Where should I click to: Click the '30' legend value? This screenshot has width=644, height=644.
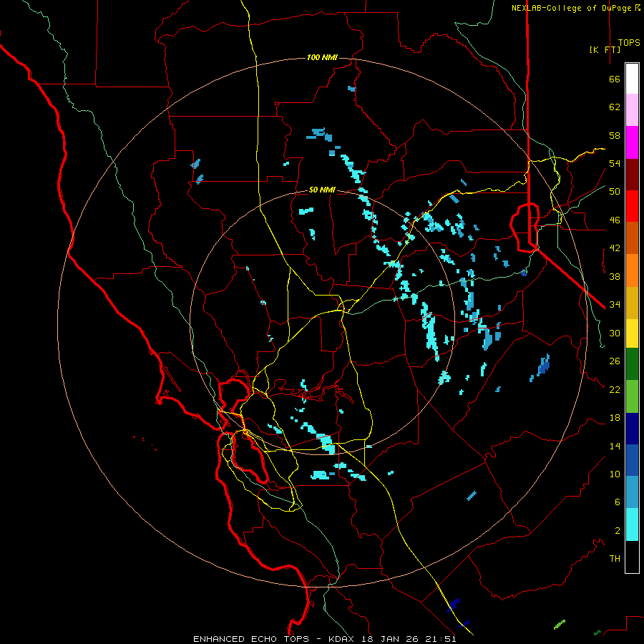click(615, 333)
